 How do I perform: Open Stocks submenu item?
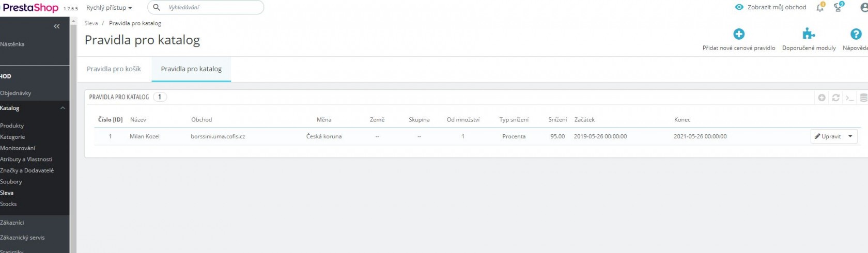tap(8, 204)
